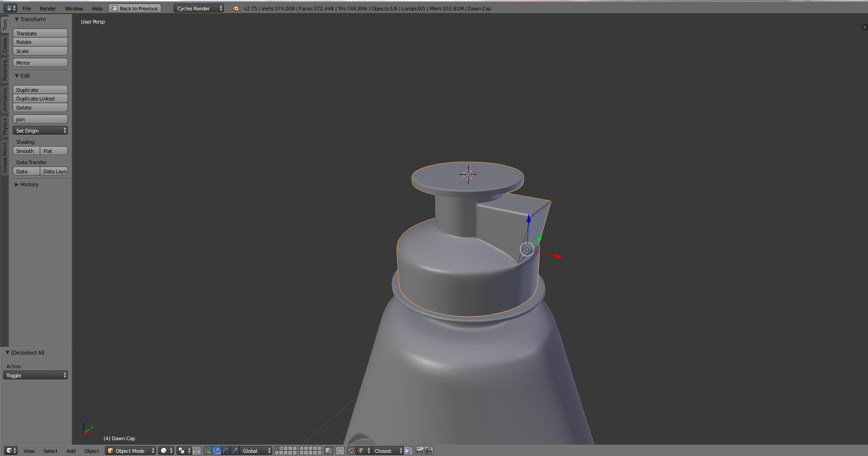Click the History panel grip handle
Image resolution: width=868 pixels, height=456 pixels.
[64, 185]
